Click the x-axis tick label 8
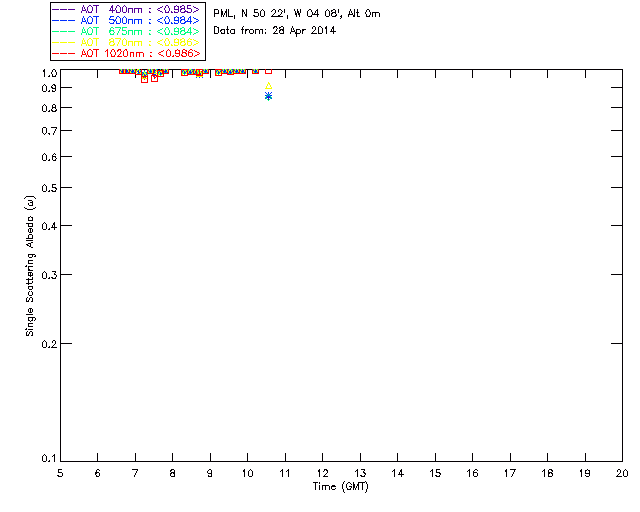Image resolution: width=640 pixels, height=512 pixels. tap(172, 473)
